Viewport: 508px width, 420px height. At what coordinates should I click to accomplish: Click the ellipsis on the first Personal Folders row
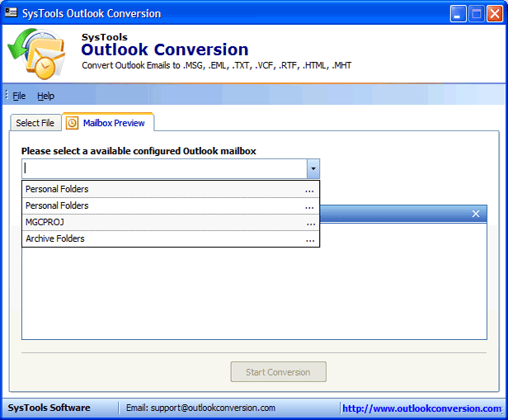pyautogui.click(x=310, y=190)
